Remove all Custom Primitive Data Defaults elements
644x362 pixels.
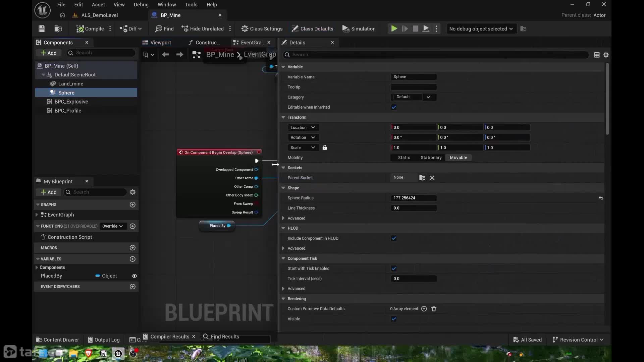click(x=434, y=309)
